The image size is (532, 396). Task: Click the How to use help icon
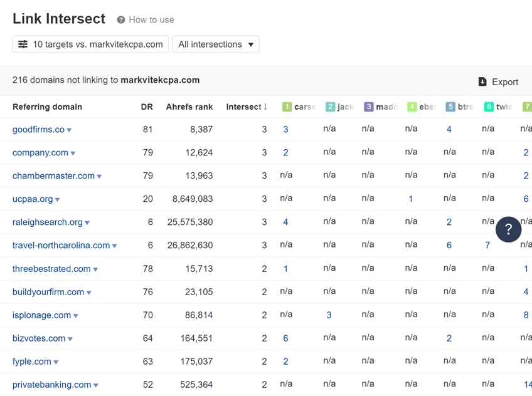(121, 20)
